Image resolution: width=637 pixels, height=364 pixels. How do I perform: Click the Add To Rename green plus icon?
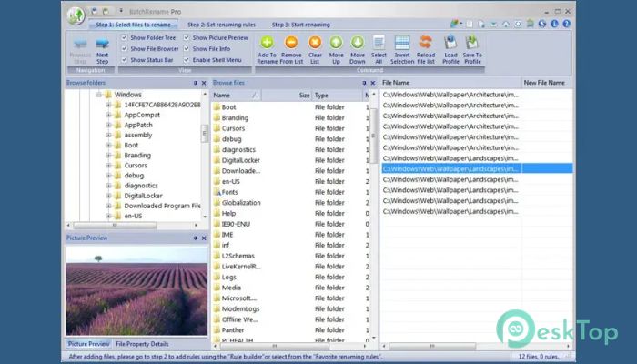click(x=267, y=43)
